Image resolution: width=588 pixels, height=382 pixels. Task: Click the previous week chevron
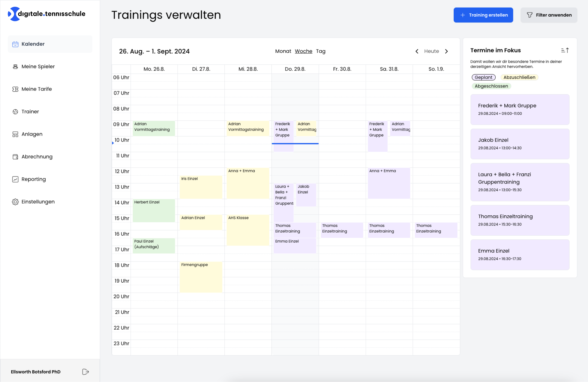(417, 51)
